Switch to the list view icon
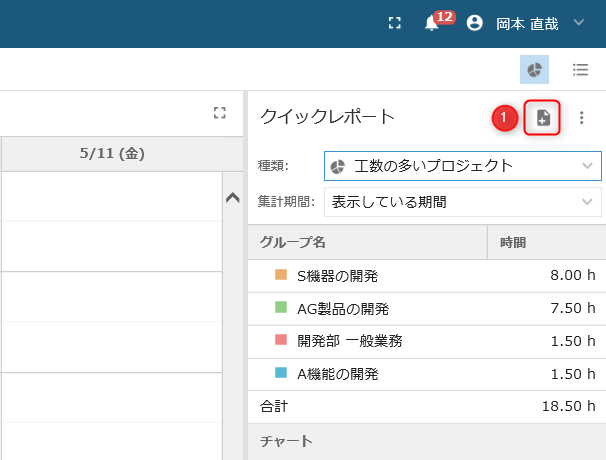The width and height of the screenshot is (606, 460). coord(580,70)
